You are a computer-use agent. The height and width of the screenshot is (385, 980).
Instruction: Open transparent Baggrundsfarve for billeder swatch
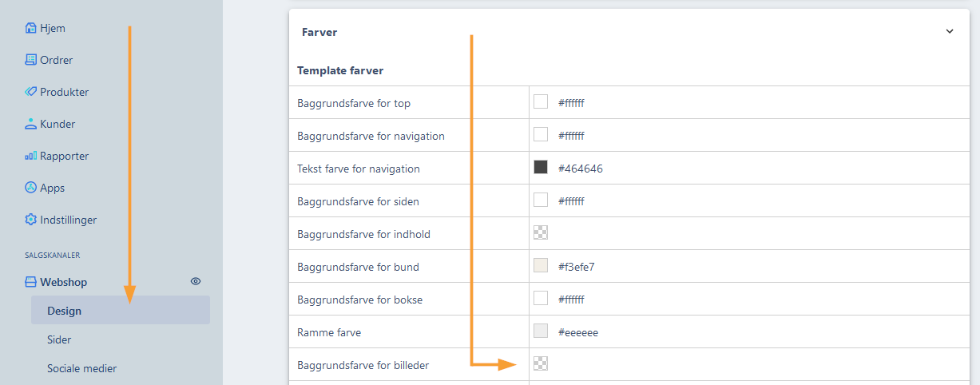click(541, 363)
